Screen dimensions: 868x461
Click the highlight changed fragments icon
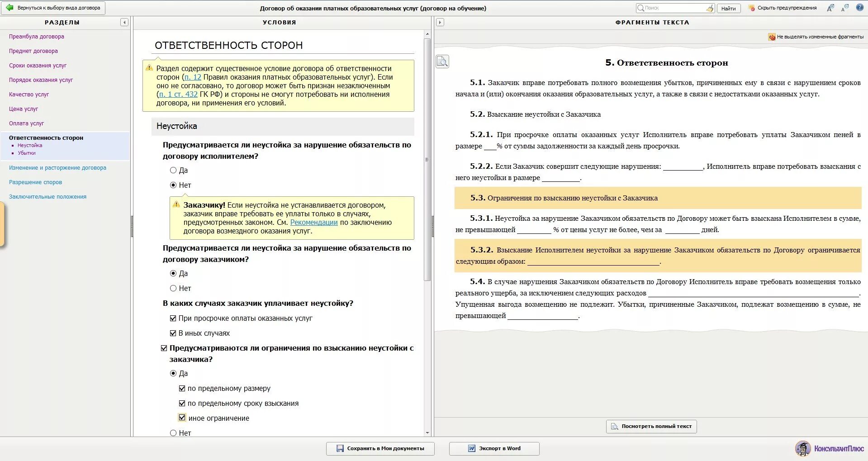pos(772,37)
